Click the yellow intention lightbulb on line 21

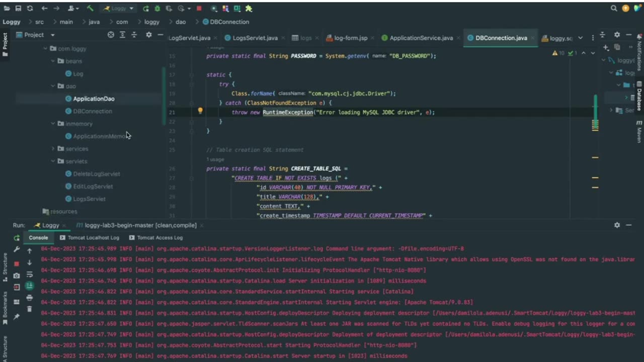point(200,111)
